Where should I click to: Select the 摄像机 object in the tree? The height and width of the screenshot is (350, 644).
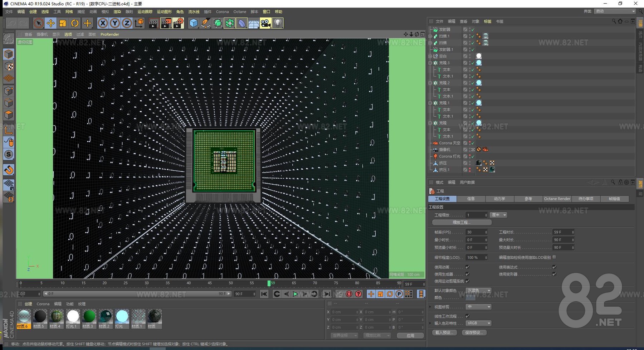click(445, 150)
